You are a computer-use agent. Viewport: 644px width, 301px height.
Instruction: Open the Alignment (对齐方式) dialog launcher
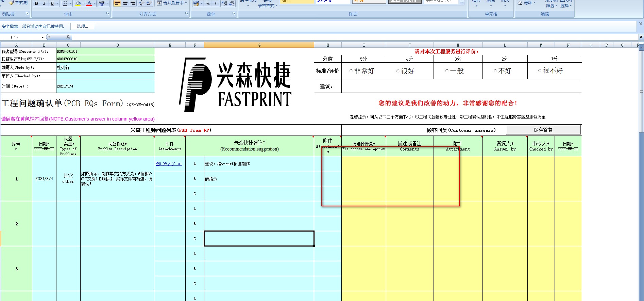pyautogui.click(x=187, y=14)
